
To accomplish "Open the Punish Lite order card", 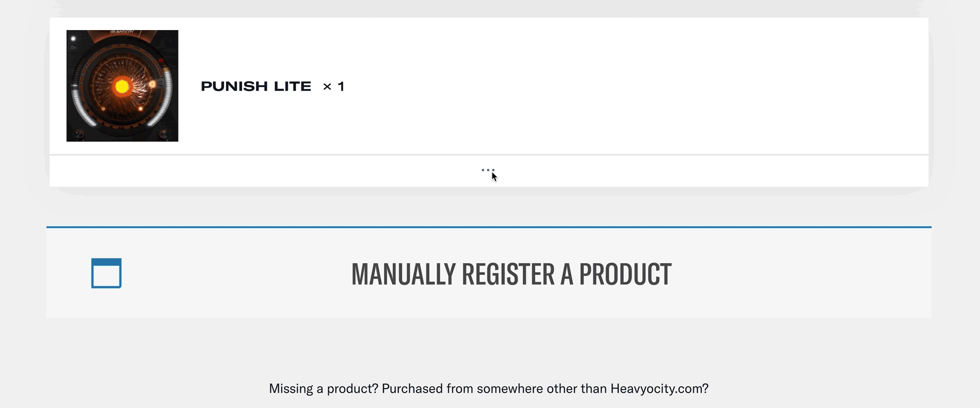I will [x=489, y=86].
